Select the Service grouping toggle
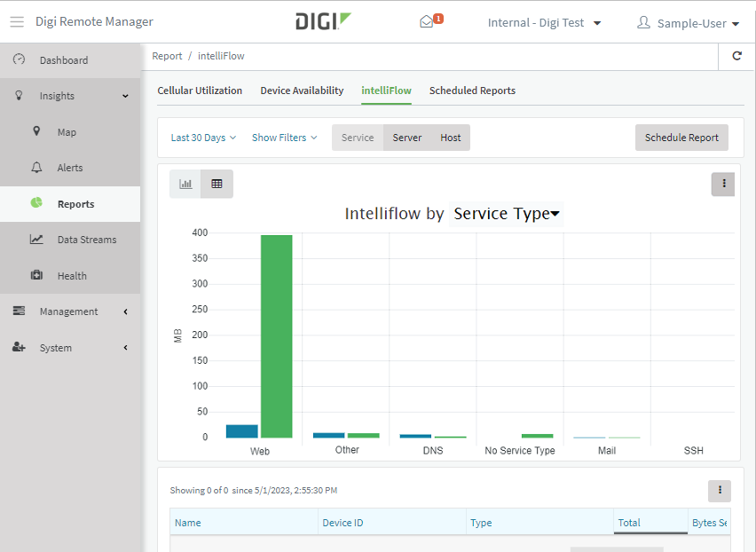 pos(358,138)
